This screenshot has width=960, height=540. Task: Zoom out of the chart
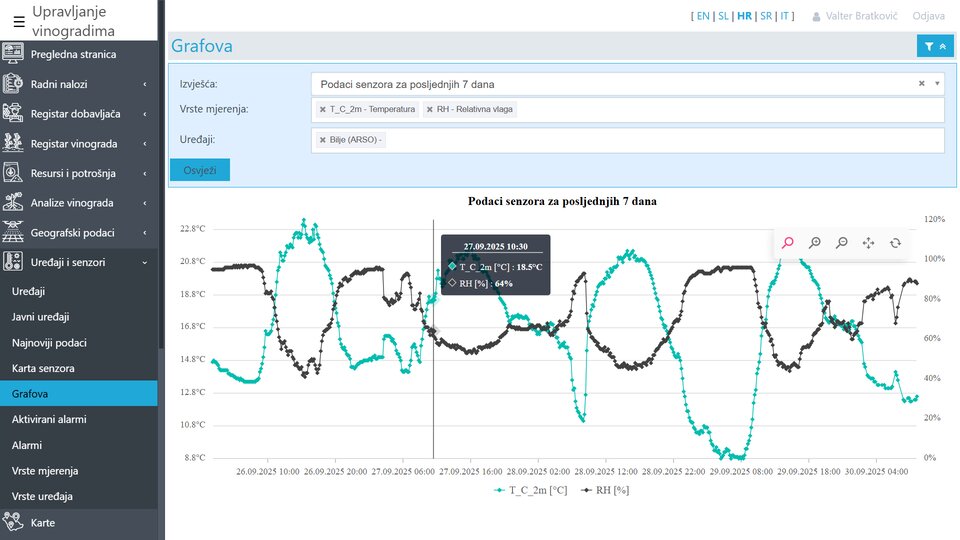pyautogui.click(x=842, y=243)
